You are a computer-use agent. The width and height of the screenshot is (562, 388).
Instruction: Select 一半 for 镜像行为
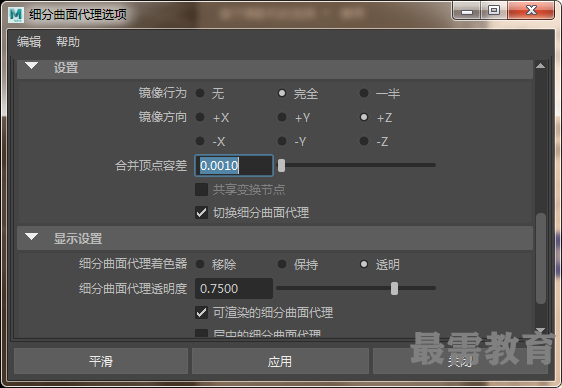364,94
